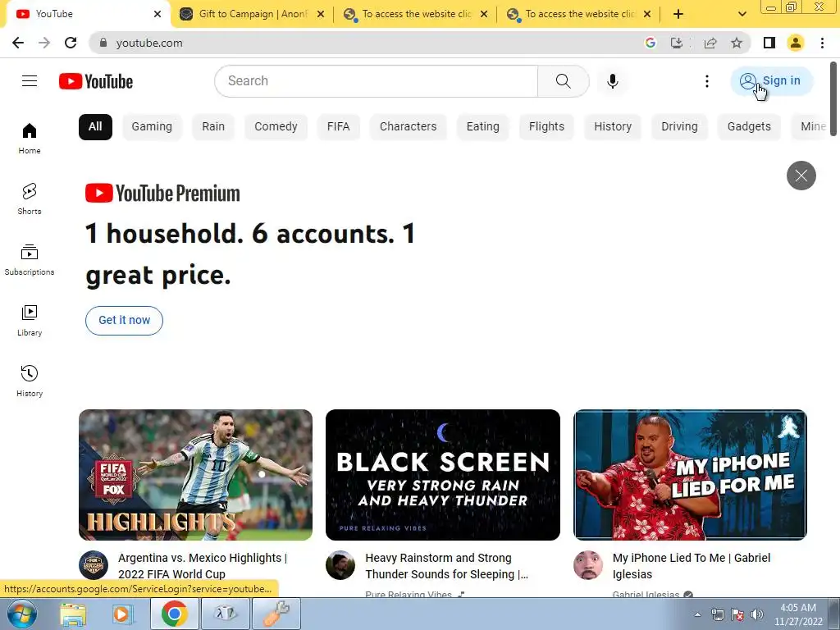Open Argentina vs Mexico video thumbnail

[x=195, y=475]
